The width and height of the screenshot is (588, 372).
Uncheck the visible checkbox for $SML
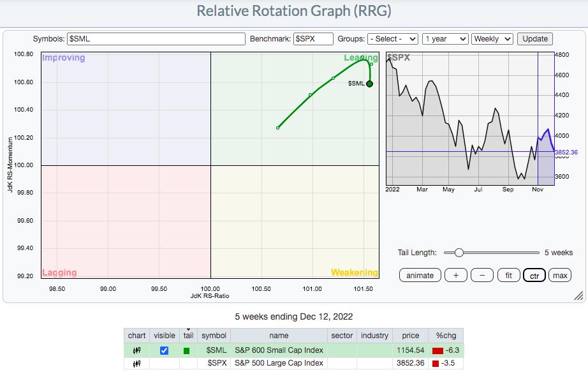164,350
